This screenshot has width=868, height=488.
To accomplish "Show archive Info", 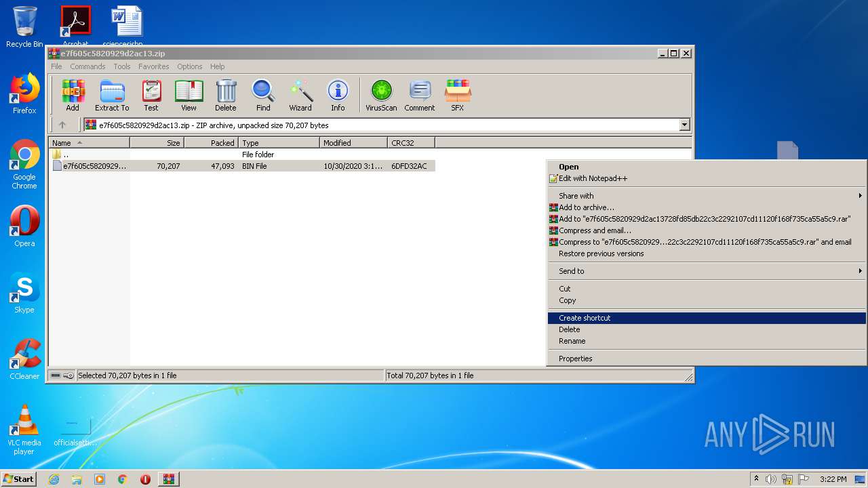I will [x=338, y=96].
